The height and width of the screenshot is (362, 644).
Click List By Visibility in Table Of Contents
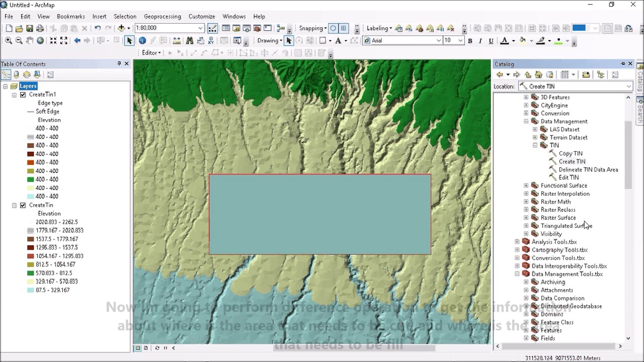(x=27, y=75)
